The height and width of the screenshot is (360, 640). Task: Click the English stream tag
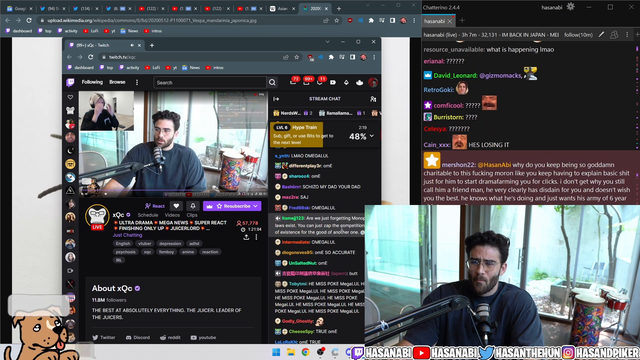coord(123,243)
